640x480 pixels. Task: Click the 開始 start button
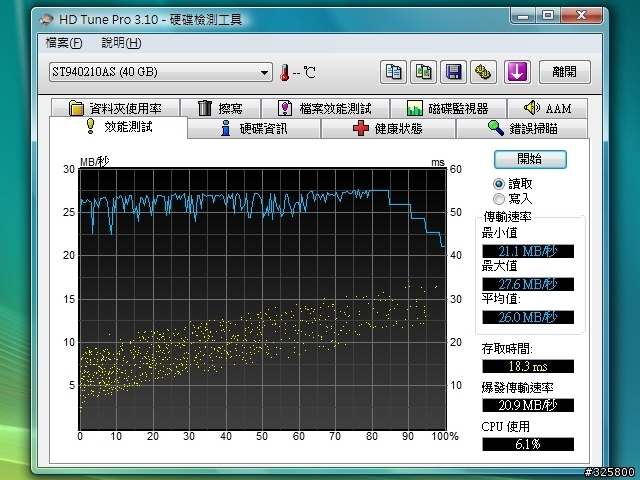point(530,159)
